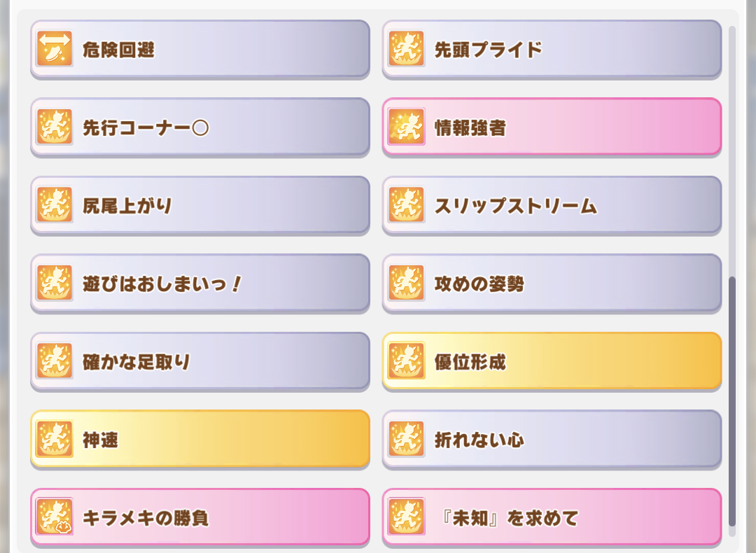
Task: Click the 優位形成 gold skill button
Action: pyautogui.click(x=552, y=362)
